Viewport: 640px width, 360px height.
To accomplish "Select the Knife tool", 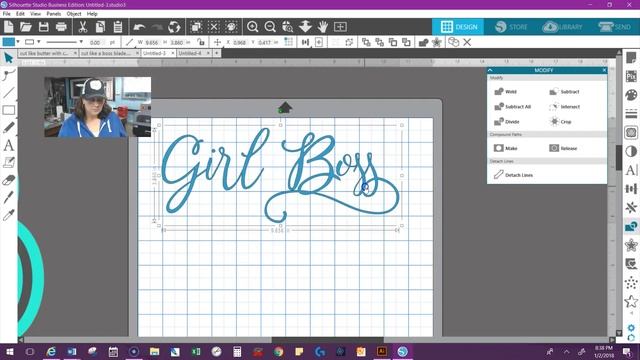I will [9, 198].
